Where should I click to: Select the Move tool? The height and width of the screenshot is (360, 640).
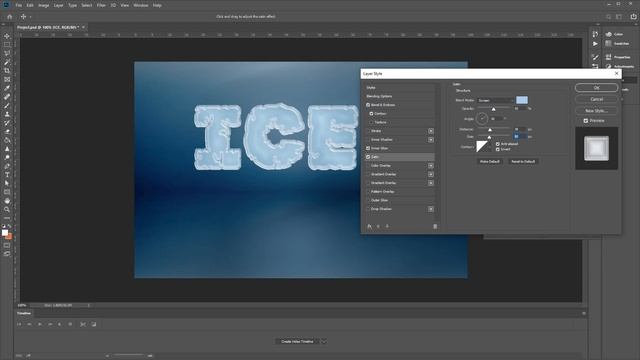click(7, 36)
